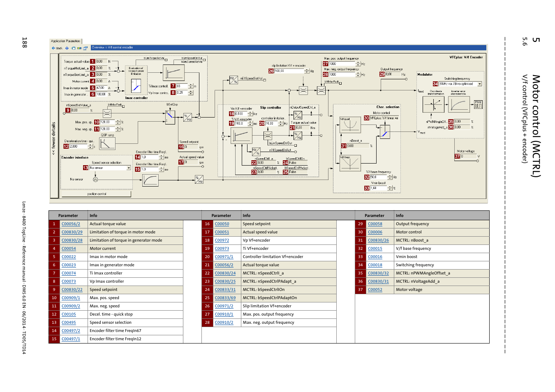
Task: Adjust the Max. neg. speed stepper
Action: tap(118, 129)
